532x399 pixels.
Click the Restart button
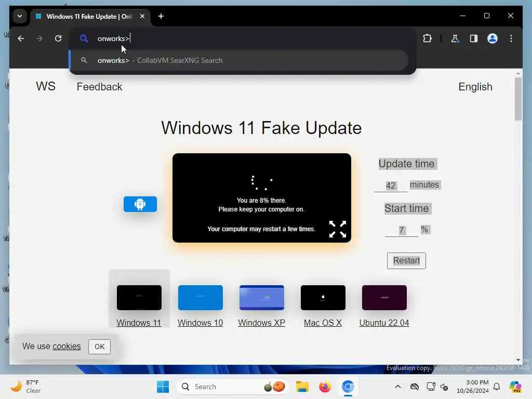click(x=406, y=261)
